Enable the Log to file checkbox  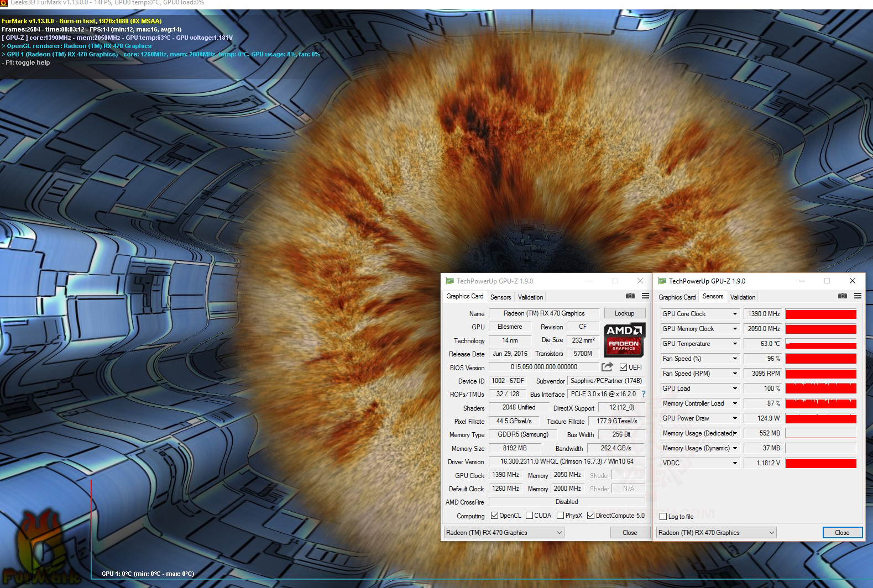(663, 517)
